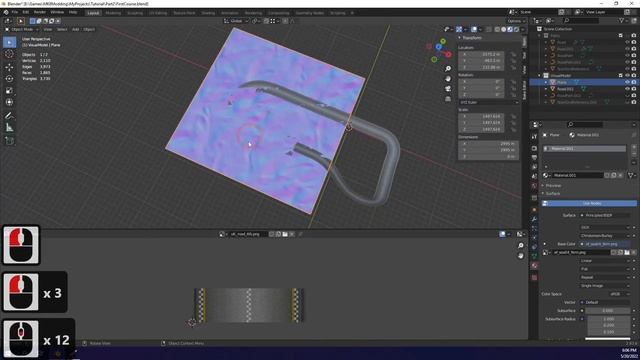Image resolution: width=640 pixels, height=360 pixels.
Task: Select the Scale tool
Action: click(9, 91)
